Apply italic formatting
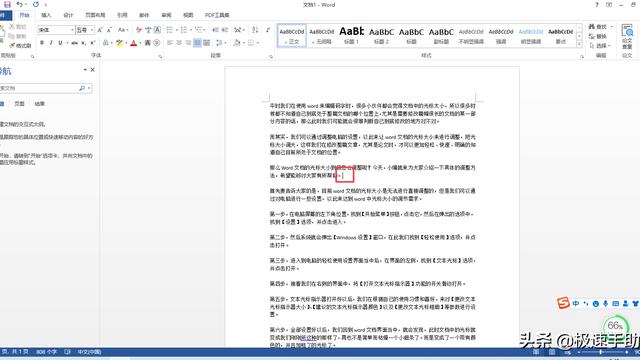This screenshot has height=360, width=640. [51, 43]
